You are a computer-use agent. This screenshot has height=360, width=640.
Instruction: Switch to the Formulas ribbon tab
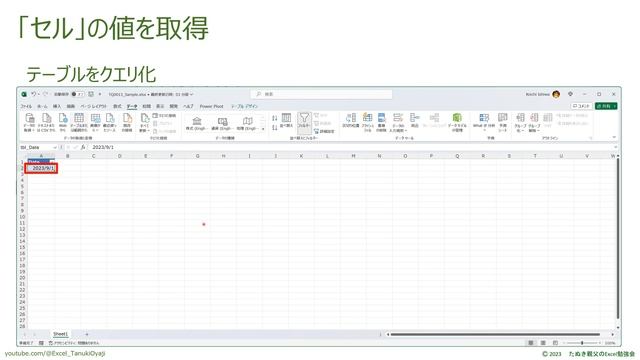point(117,106)
